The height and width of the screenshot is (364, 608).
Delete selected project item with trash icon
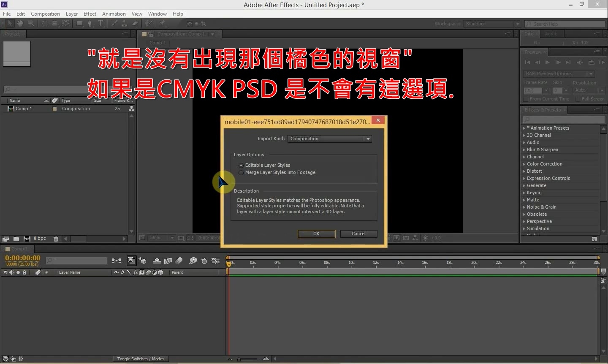point(56,239)
